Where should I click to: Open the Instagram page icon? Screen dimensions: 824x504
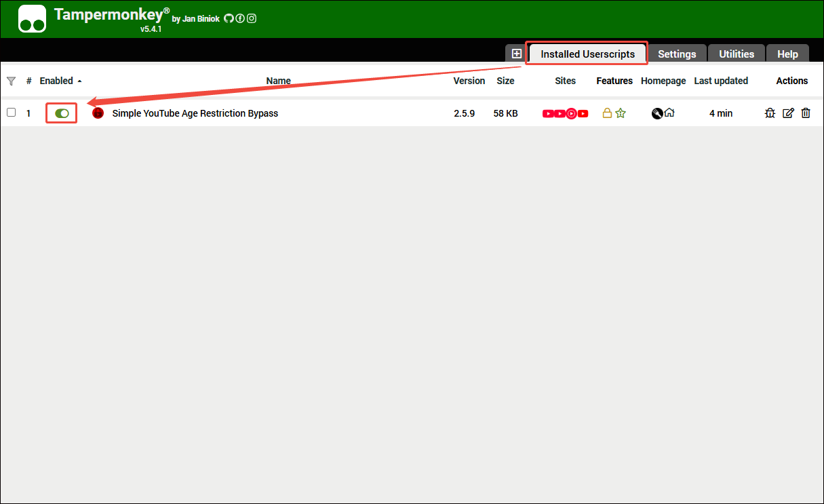[x=252, y=18]
